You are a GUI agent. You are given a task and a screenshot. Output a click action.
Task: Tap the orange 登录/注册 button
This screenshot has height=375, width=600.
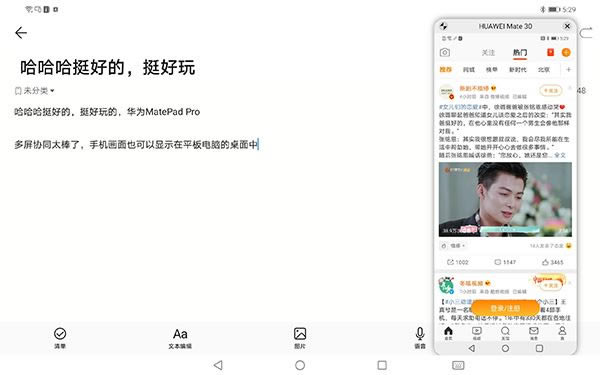(505, 308)
